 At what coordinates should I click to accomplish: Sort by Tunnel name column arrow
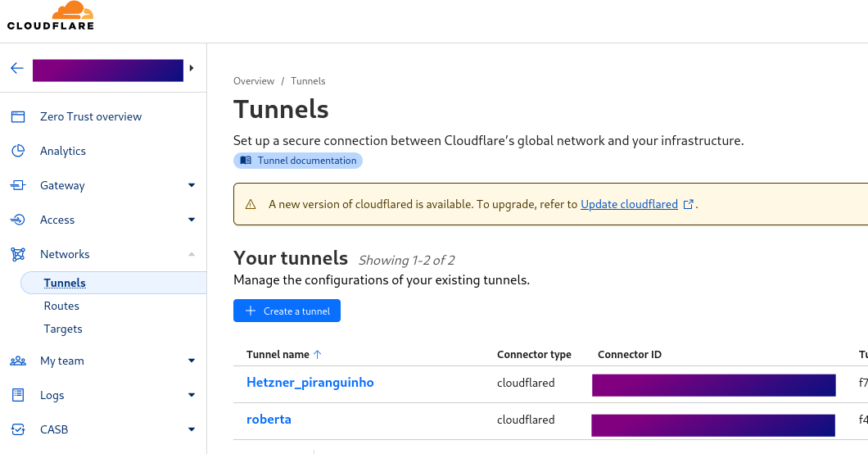pos(317,355)
